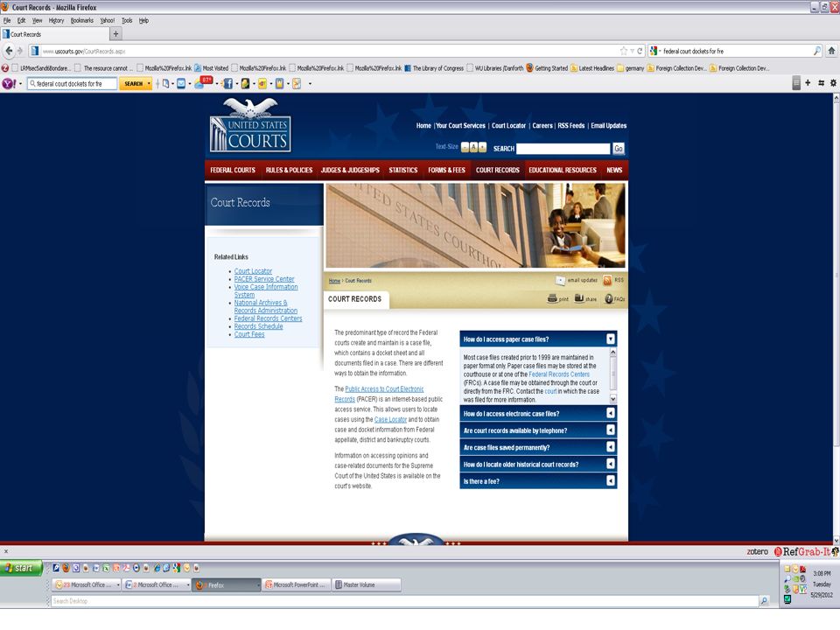Open the Internet Explorer quick launch icon

[x=157, y=568]
